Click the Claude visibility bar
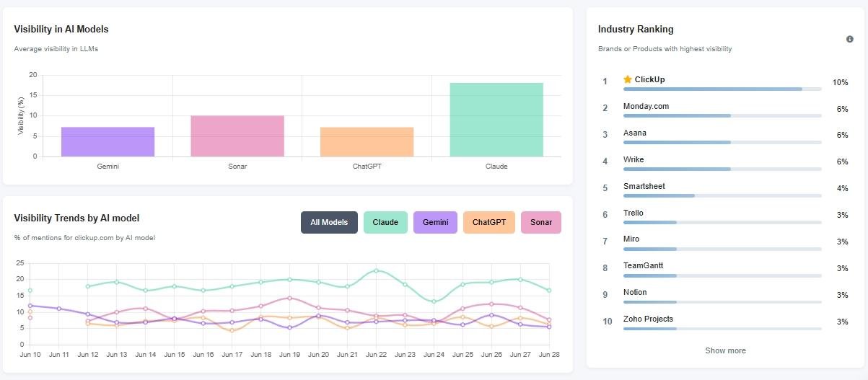This screenshot has width=868, height=380. pos(496,120)
